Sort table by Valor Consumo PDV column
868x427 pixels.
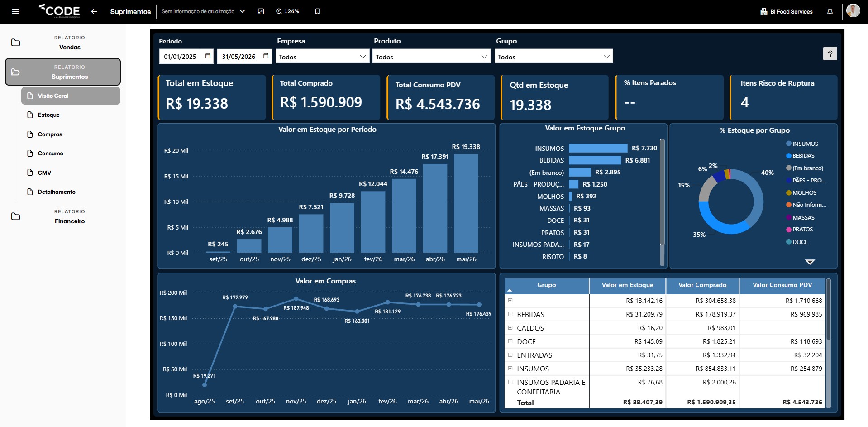tap(782, 285)
